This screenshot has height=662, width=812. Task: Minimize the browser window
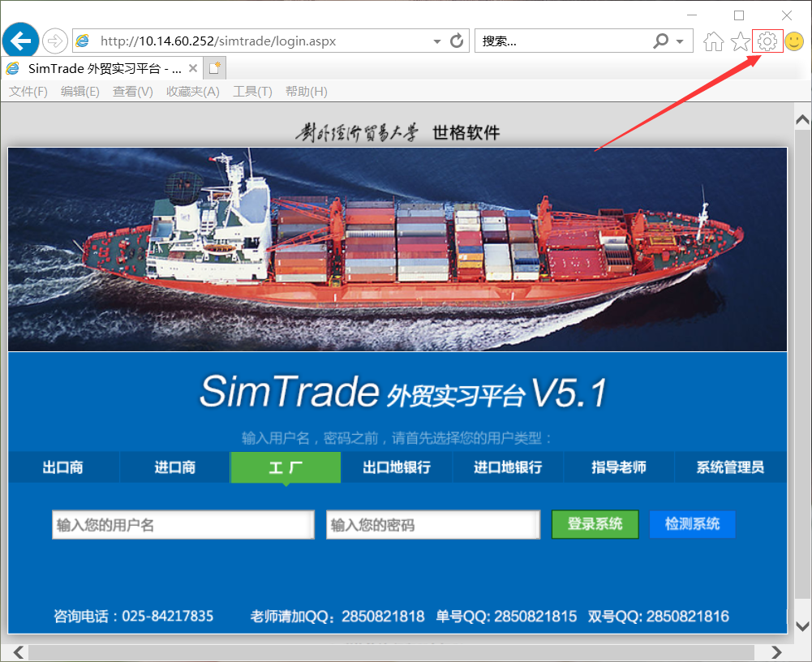(x=692, y=15)
